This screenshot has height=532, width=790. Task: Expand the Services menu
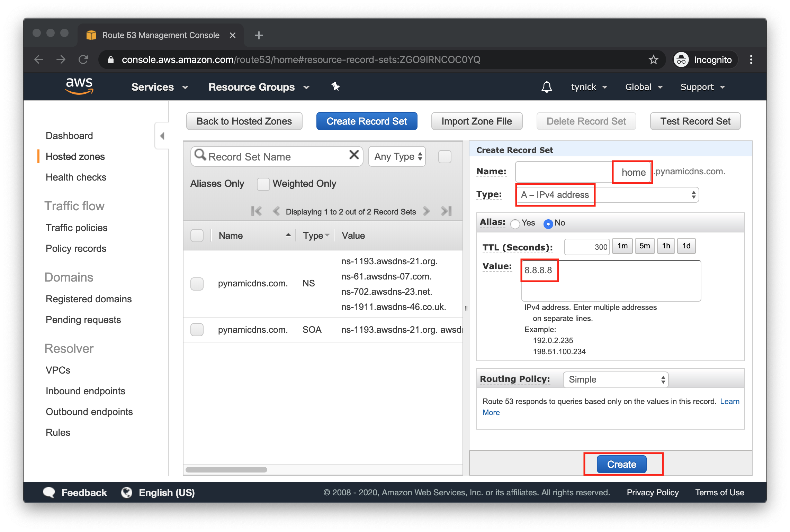click(160, 87)
